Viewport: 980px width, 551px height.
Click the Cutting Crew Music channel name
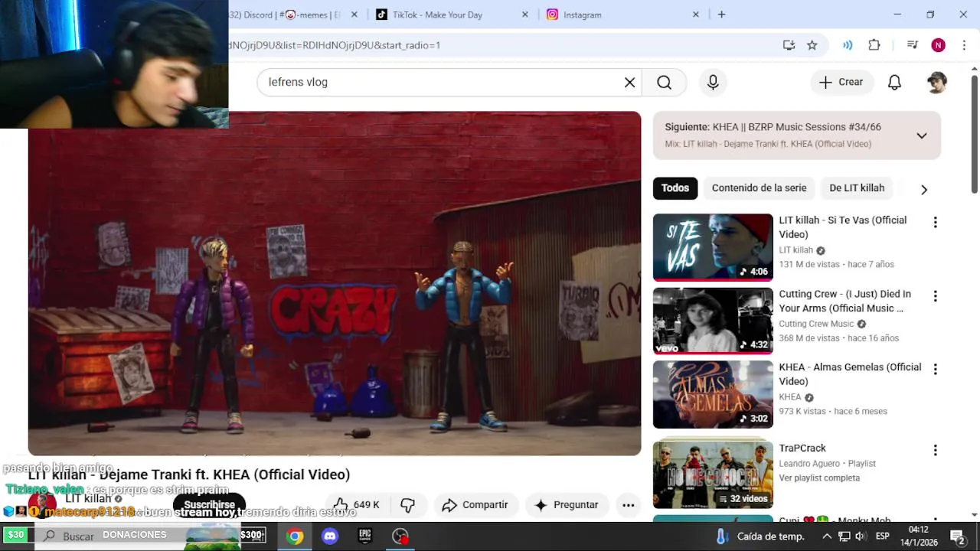click(x=816, y=324)
